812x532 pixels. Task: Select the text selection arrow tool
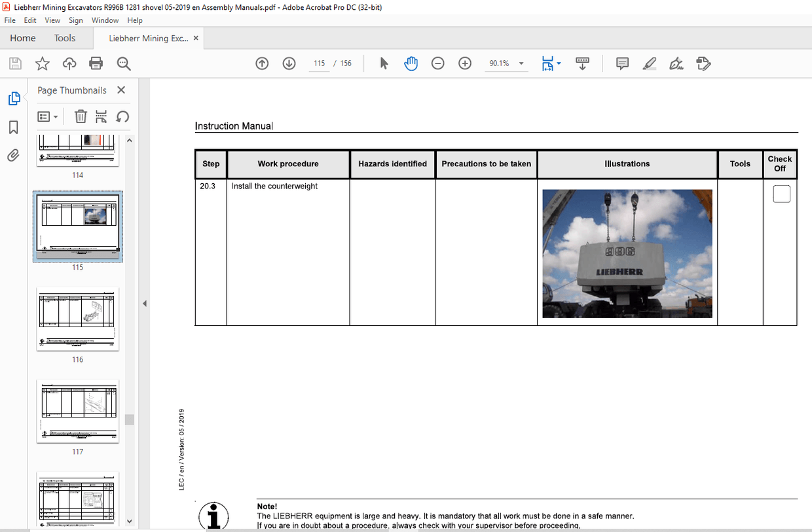384,63
